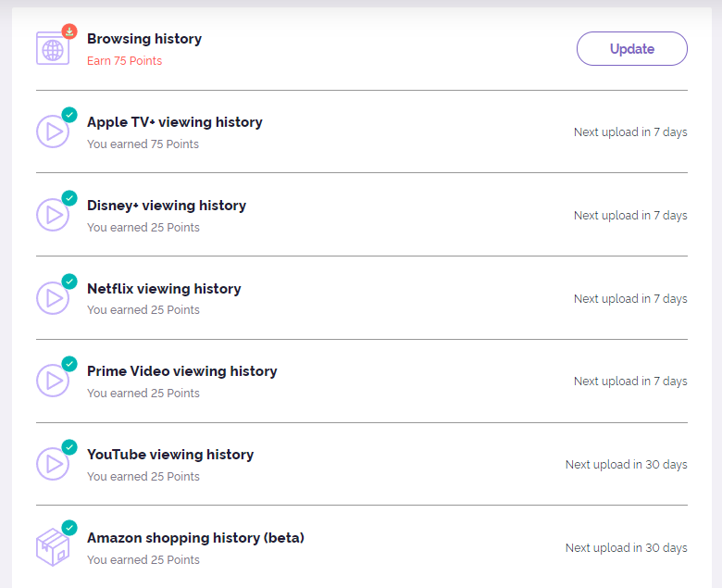
Task: Select YouTube viewing history title
Action: point(170,455)
